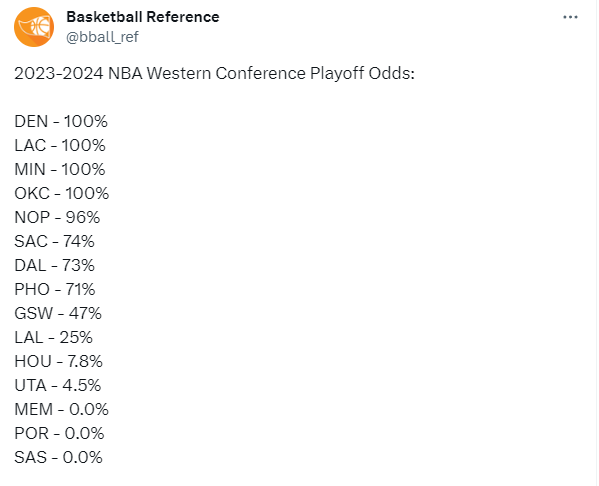599x486 pixels.
Task: Click the DAL - 73% line
Action: pos(55,266)
